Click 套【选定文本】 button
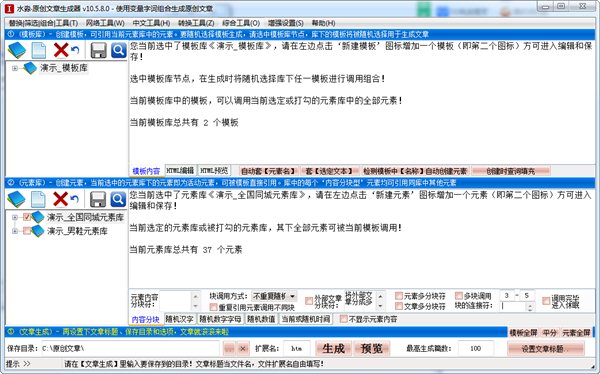The image size is (600, 374). click(x=329, y=171)
